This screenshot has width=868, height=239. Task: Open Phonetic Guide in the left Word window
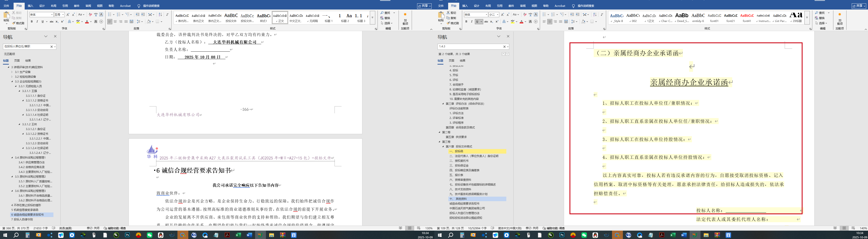96,14
